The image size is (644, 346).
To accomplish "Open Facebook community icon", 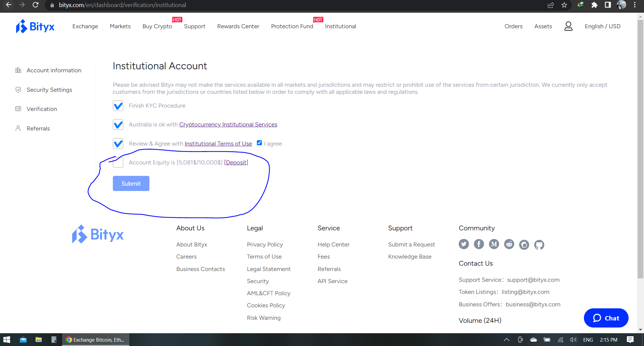I will [479, 244].
